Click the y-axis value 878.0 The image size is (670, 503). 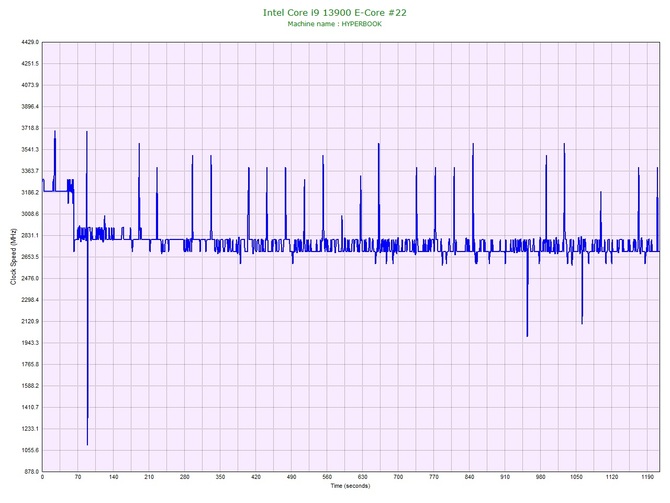pos(32,472)
